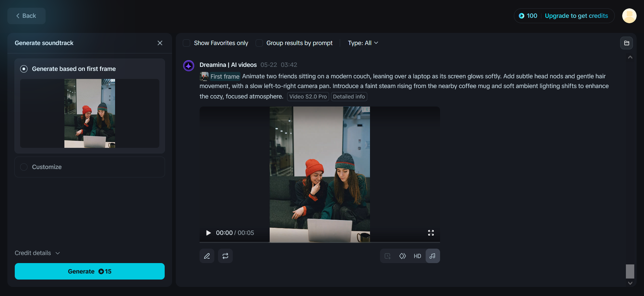The image size is (644, 296).
Task: Click the results scrollbar thumb
Action: click(630, 271)
